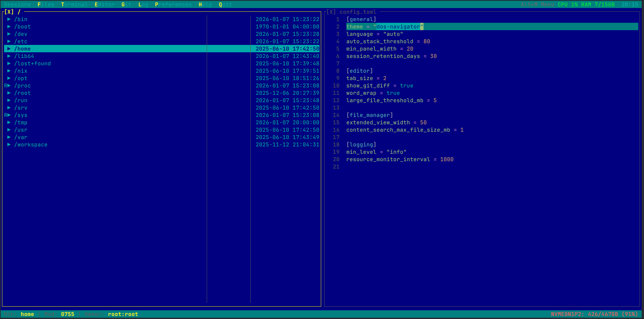Click the [X] marker on config.toml panel

click(x=331, y=11)
